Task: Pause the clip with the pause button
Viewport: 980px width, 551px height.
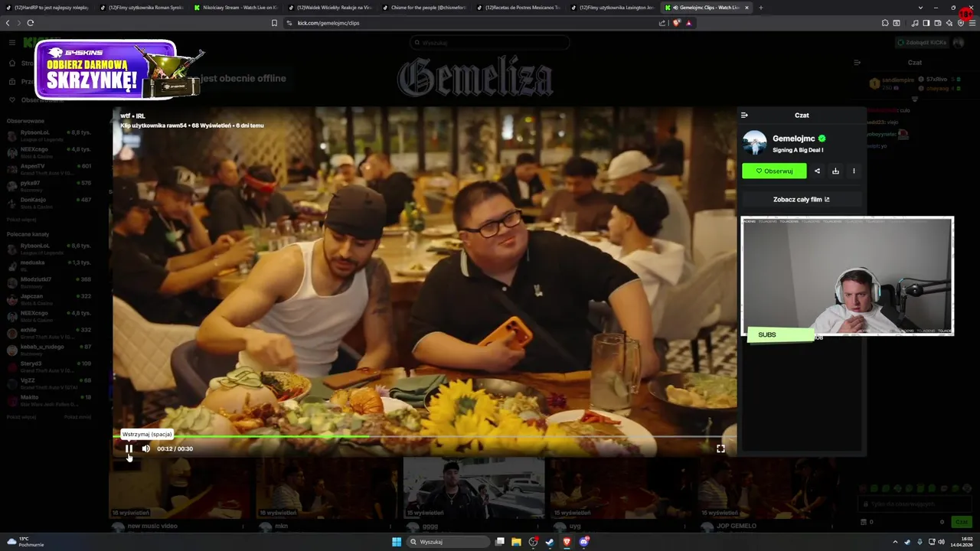Action: coord(129,448)
